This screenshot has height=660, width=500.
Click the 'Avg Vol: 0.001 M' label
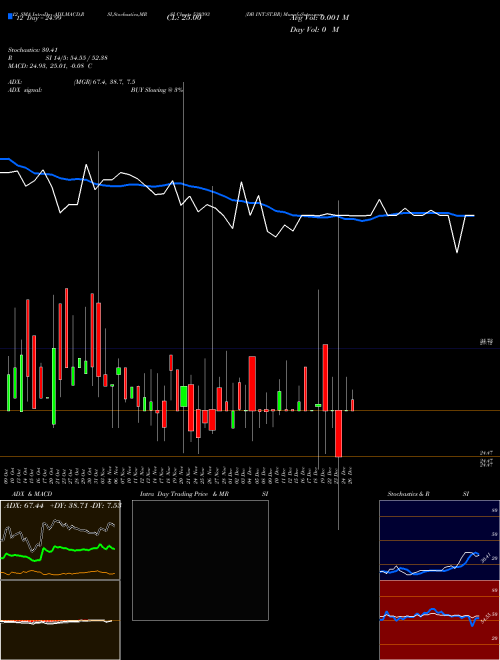(319, 18)
